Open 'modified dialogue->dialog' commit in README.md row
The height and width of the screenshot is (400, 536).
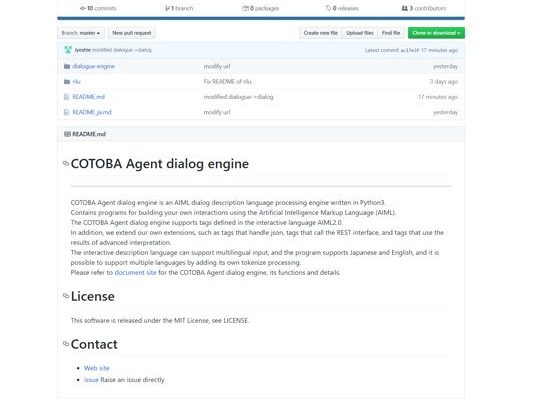pos(238,97)
